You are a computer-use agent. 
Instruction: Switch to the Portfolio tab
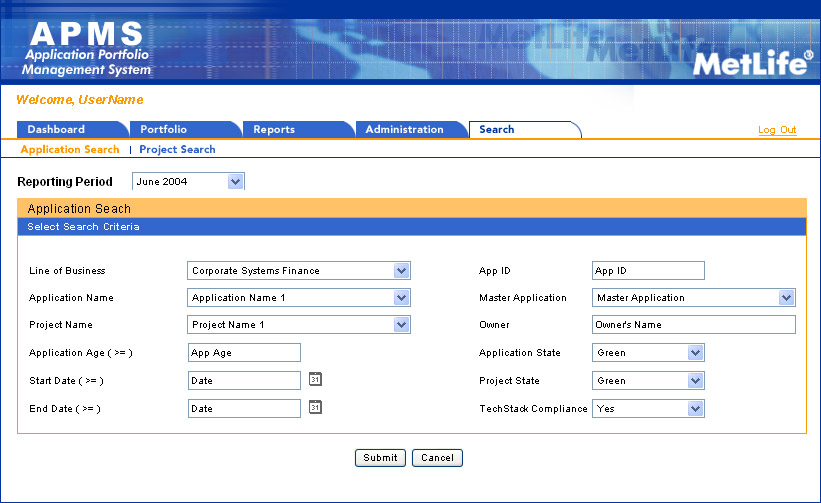pyautogui.click(x=185, y=129)
